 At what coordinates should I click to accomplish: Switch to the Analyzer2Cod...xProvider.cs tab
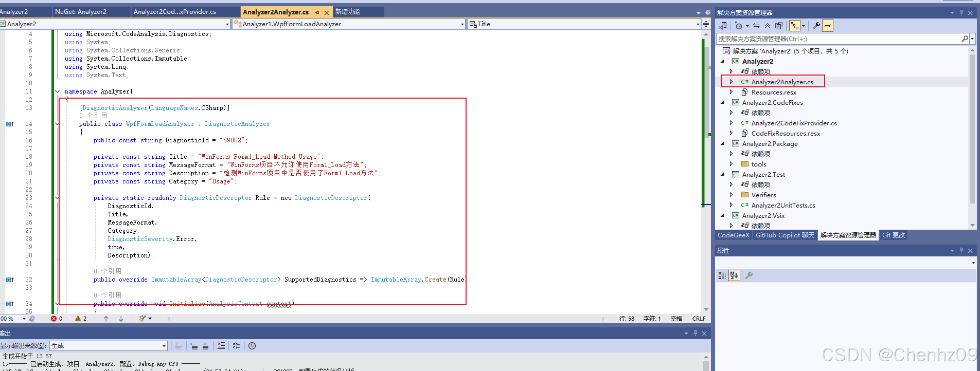(175, 11)
